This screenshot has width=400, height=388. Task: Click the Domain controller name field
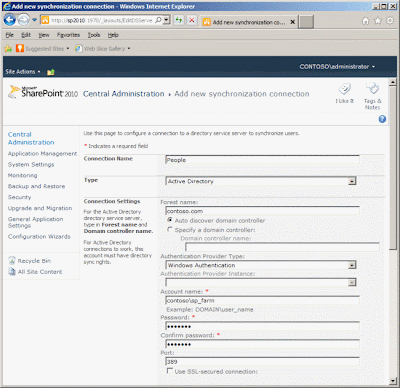pos(282,247)
